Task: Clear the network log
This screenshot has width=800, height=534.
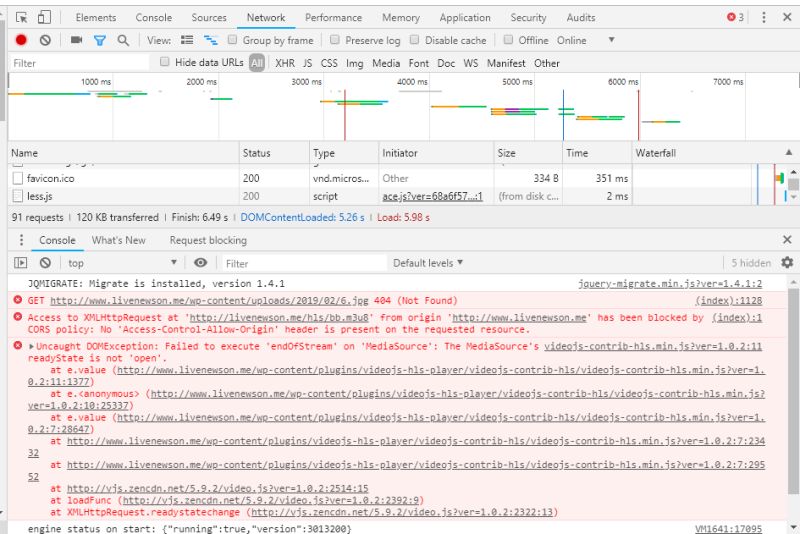Action: [x=45, y=40]
